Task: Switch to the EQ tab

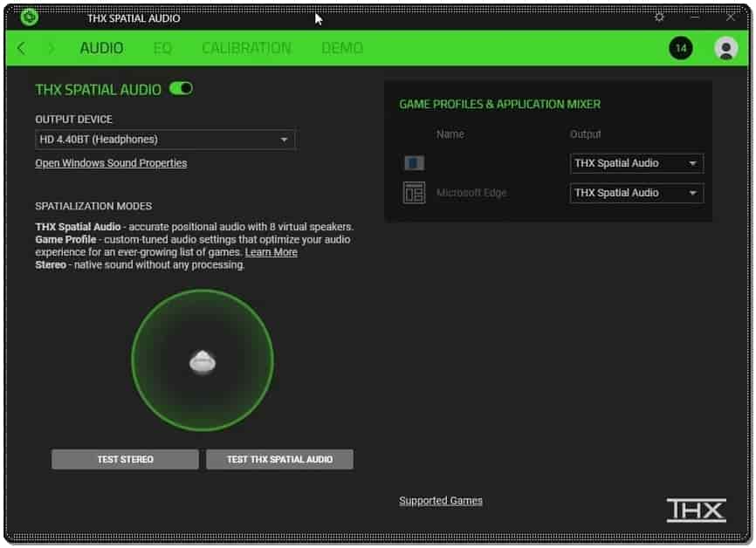Action: tap(162, 48)
